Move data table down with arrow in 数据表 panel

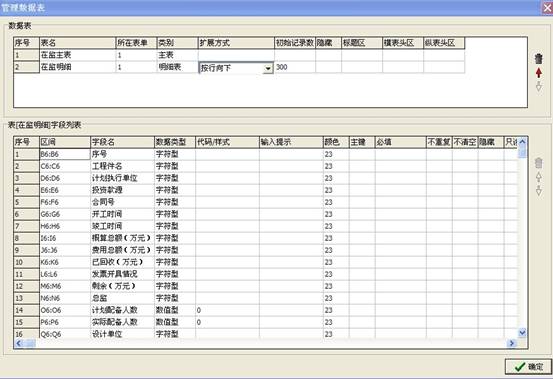(x=539, y=86)
